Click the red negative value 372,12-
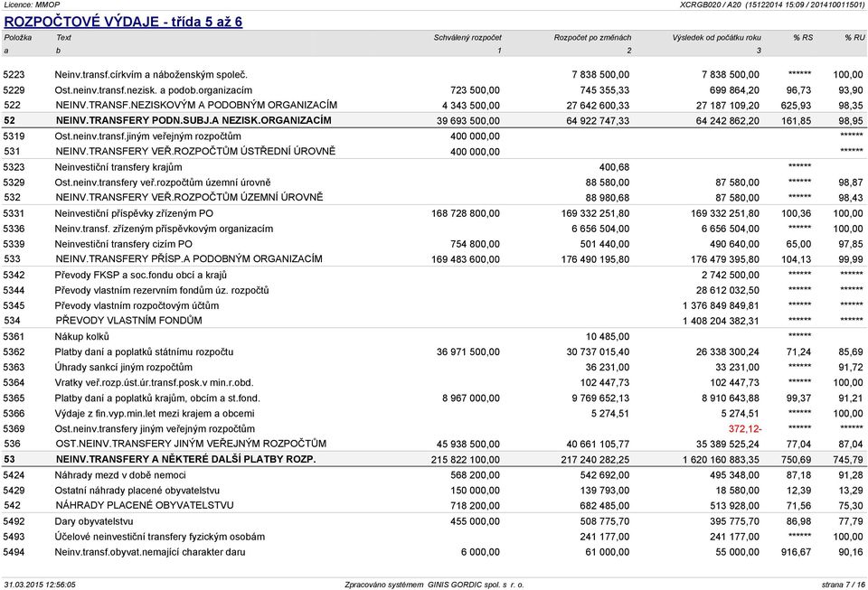Image resolution: width=868 pixels, height=590 pixels. point(745,429)
